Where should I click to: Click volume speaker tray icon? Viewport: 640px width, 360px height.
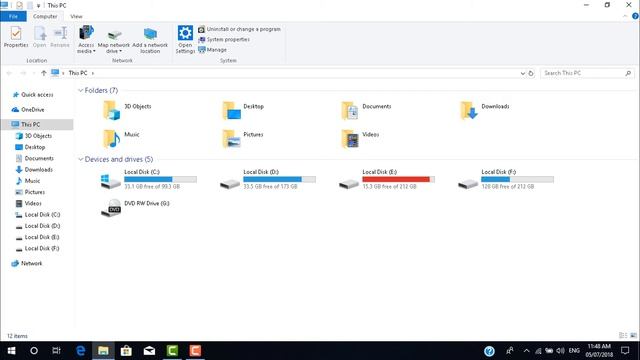560,351
